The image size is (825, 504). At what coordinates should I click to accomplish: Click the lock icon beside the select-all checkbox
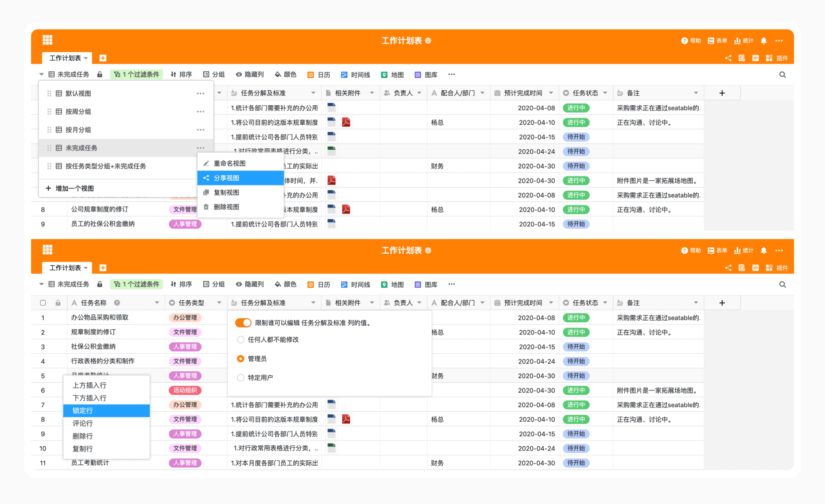[58, 303]
